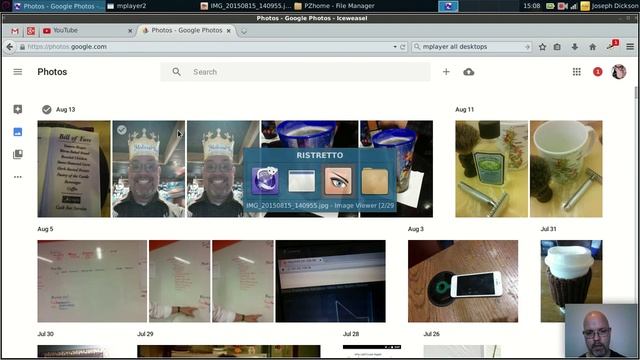Click the magnifier icon in Photos search

176,72
